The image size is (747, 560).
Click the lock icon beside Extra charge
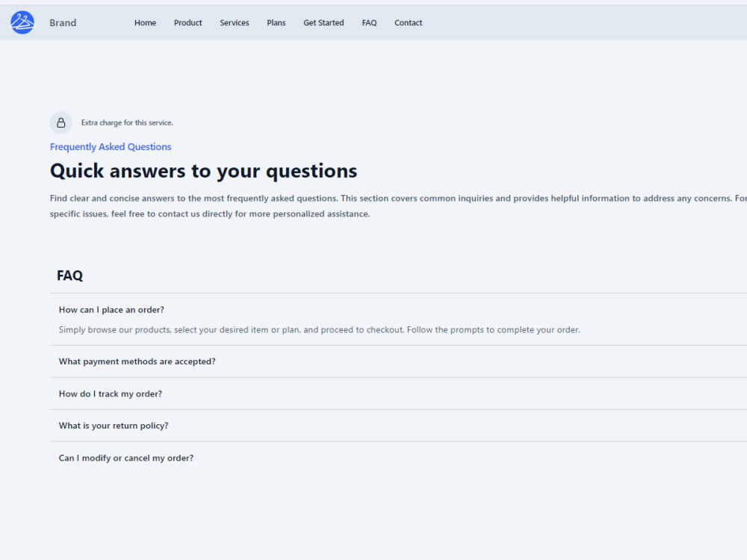(x=61, y=123)
